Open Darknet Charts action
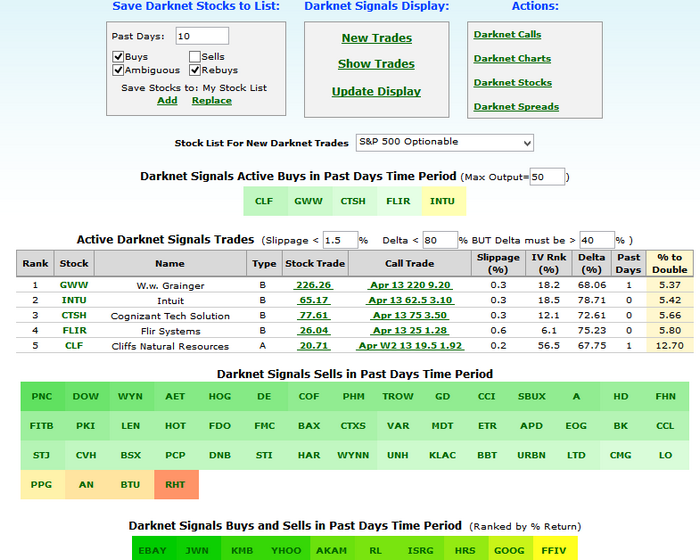The width and height of the screenshot is (700, 560). [512, 59]
